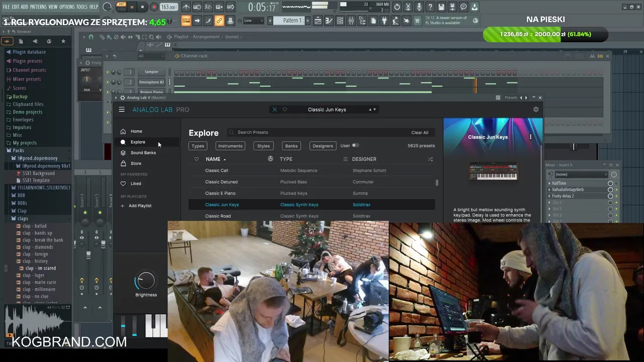Go to Home in Analog Lab sidebar
Image resolution: width=644 pixels, height=362 pixels.
click(x=136, y=131)
